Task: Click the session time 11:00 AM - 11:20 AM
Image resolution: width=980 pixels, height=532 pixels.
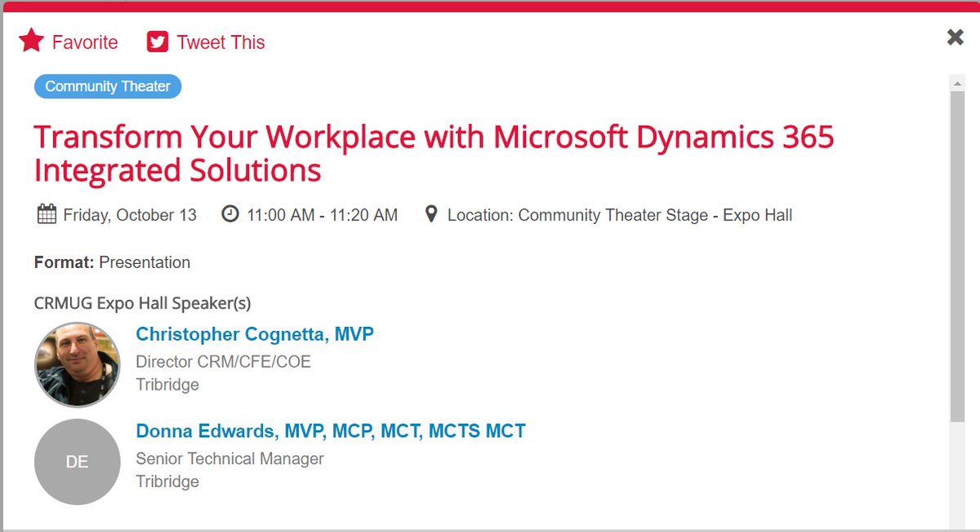Action: click(322, 214)
